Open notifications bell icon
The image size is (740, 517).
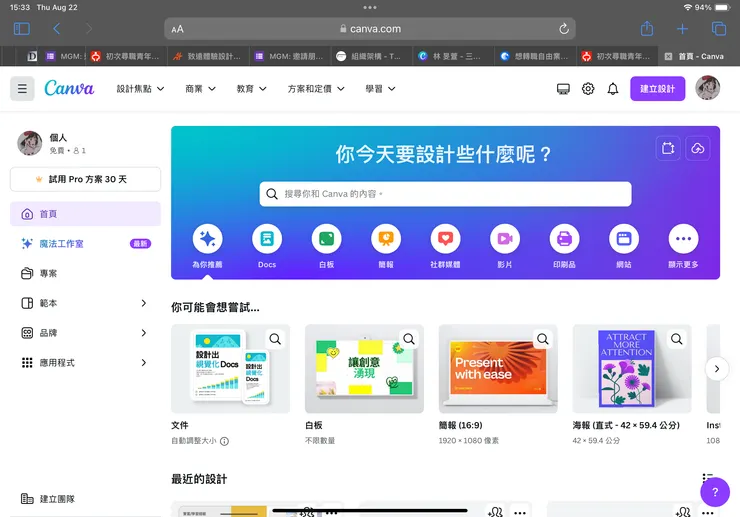[613, 89]
